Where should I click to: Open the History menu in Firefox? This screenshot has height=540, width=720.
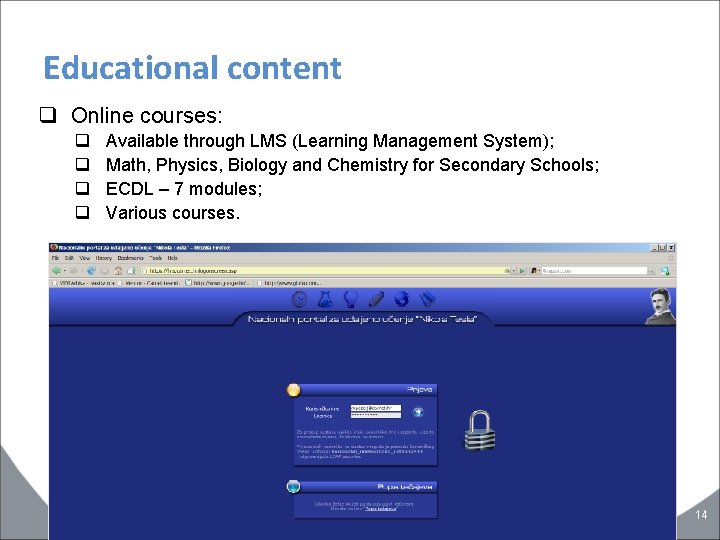click(x=104, y=258)
